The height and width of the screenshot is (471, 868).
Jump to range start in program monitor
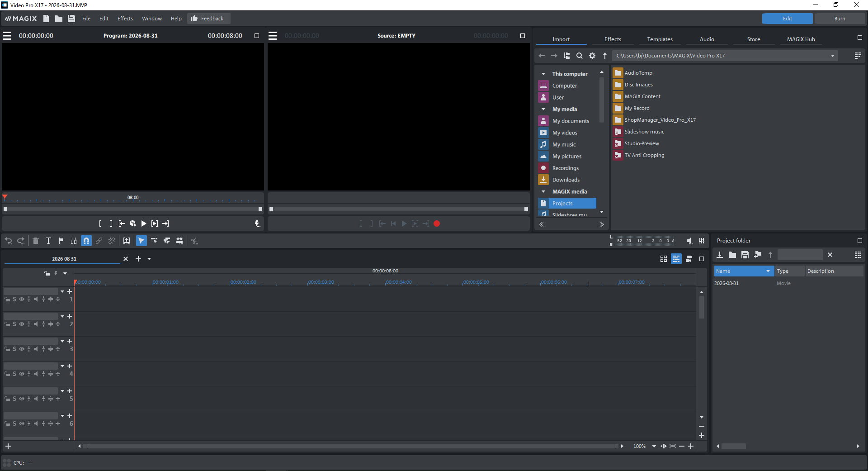122,224
